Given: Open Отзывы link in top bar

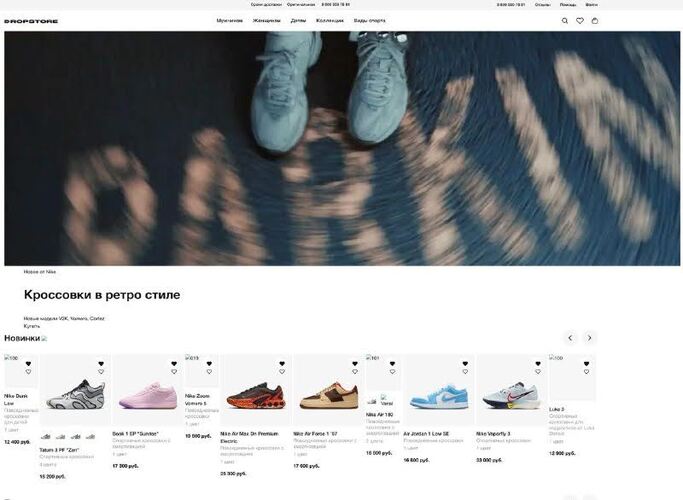Looking at the screenshot, I should (543, 5).
